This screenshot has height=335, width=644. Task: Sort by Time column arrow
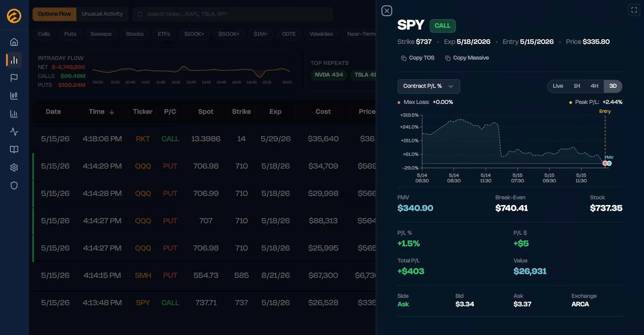[112, 112]
